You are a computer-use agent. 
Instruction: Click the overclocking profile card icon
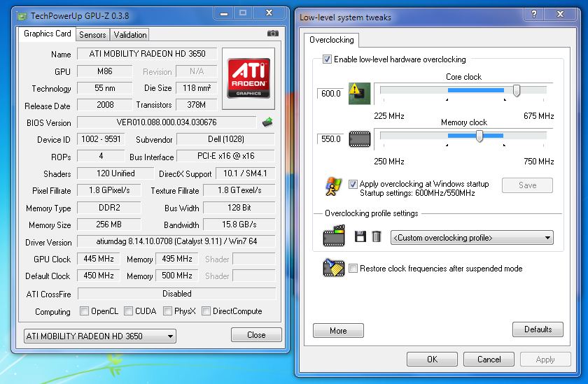[334, 236]
